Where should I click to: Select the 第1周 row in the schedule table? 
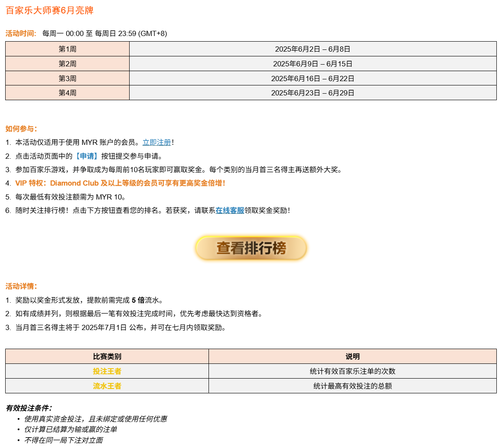(x=67, y=49)
